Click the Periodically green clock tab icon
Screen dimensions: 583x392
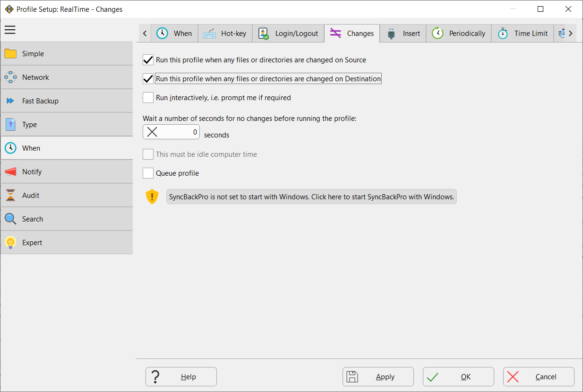(x=437, y=33)
